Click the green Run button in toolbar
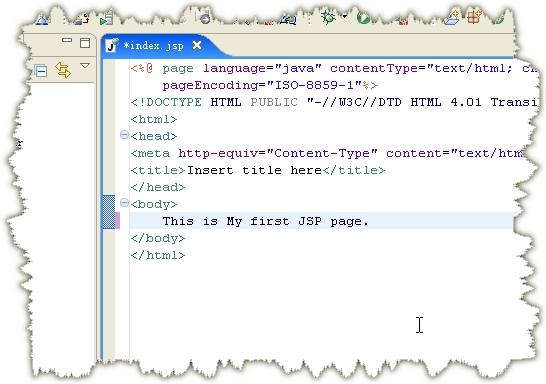Screen dimensions: 546x384 [364, 18]
